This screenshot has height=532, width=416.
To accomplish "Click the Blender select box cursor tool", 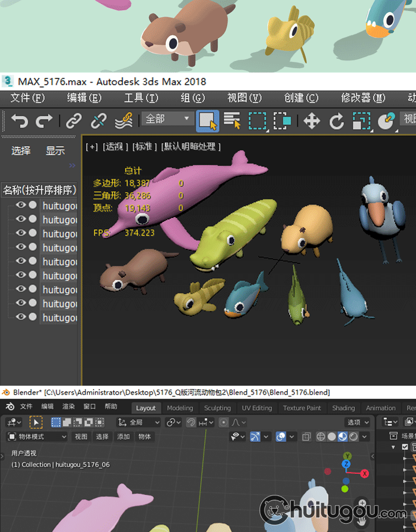I will 36,422.
